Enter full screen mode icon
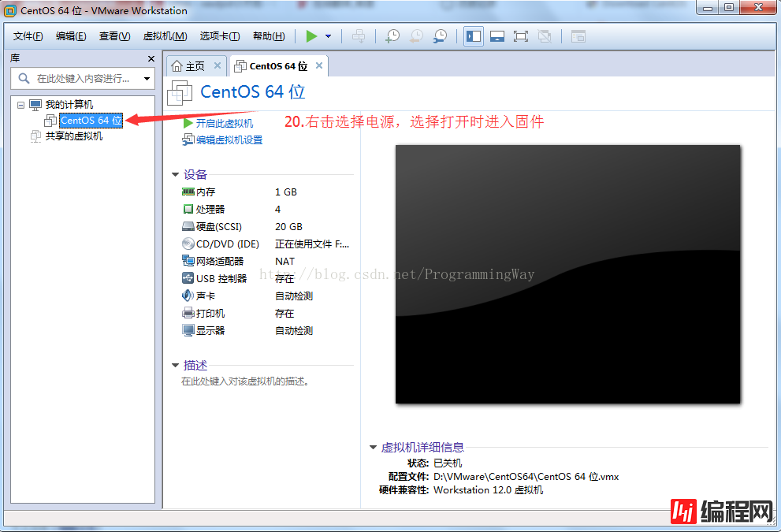 (x=520, y=36)
